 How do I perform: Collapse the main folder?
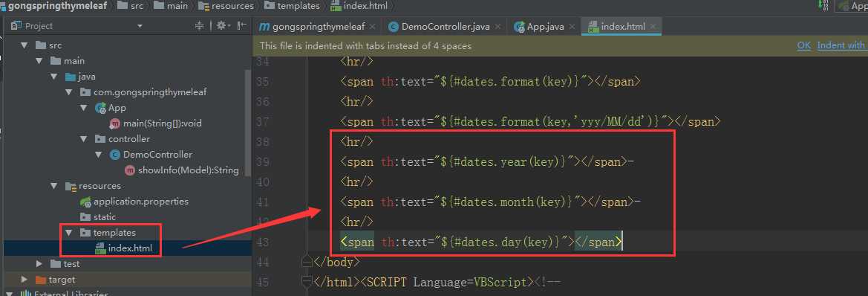(x=39, y=61)
